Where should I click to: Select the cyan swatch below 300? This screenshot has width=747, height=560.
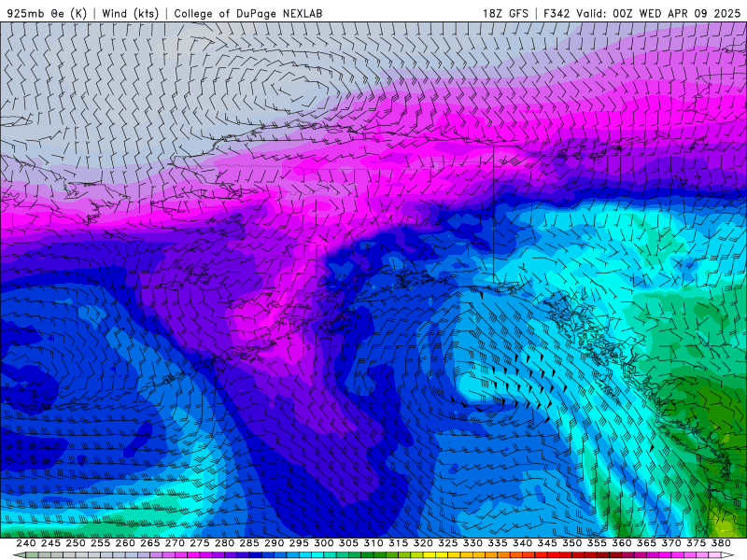point(317,555)
